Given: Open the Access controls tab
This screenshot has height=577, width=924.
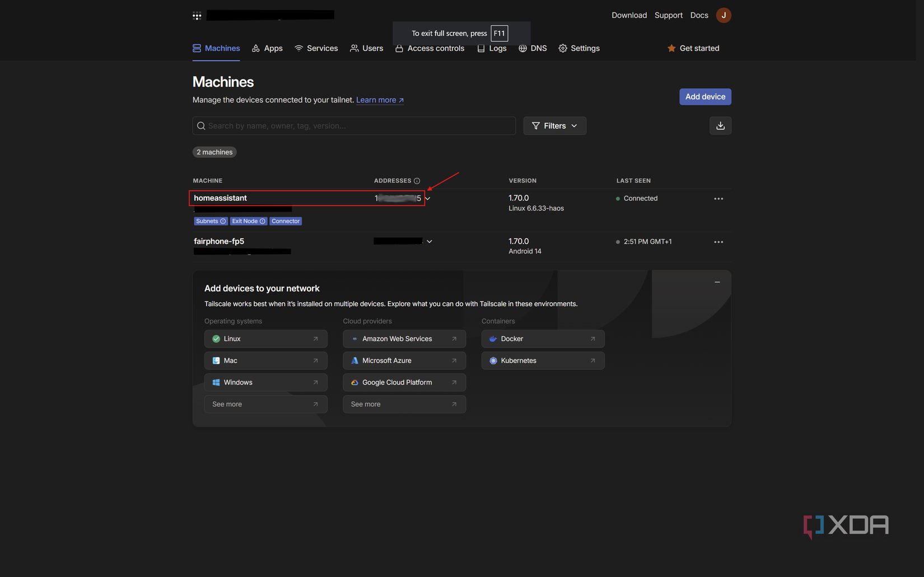Looking at the screenshot, I should pyautogui.click(x=430, y=48).
